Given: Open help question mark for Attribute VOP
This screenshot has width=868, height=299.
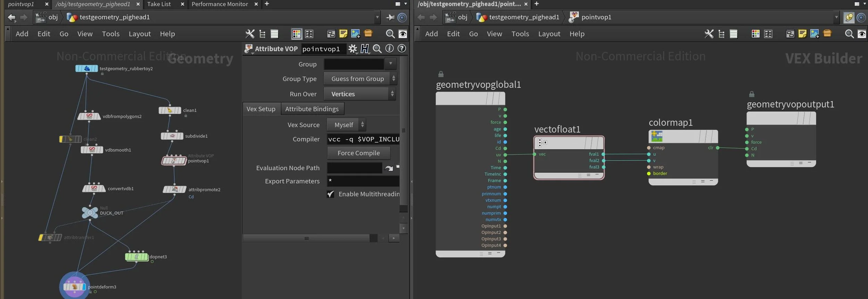Looking at the screenshot, I should click(x=401, y=49).
